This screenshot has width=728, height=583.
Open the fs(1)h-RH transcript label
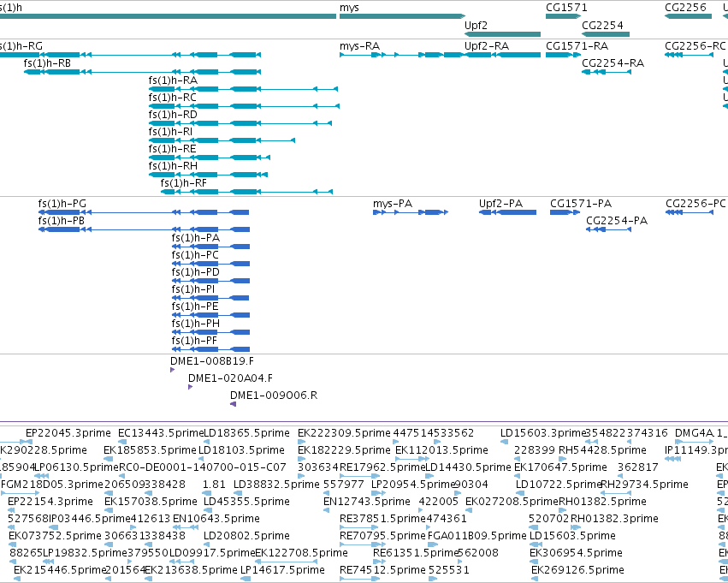[173, 166]
